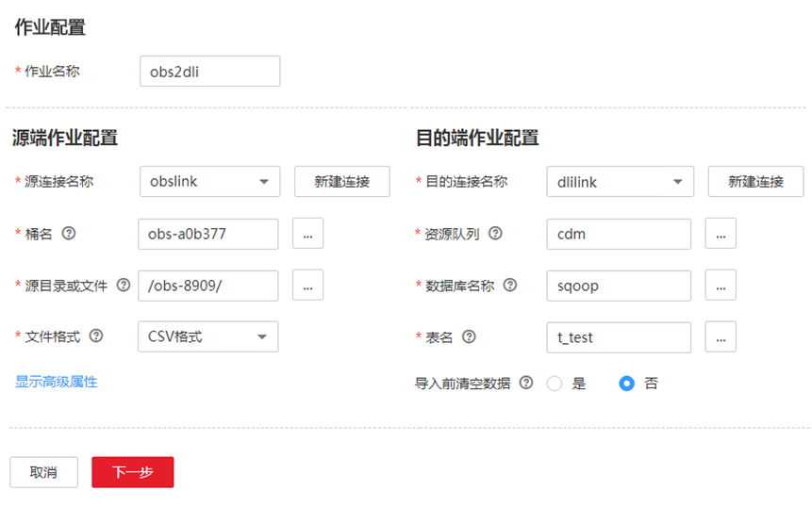Click help icon next to 数据库名称
This screenshot has height=507, width=812.
tap(510, 285)
